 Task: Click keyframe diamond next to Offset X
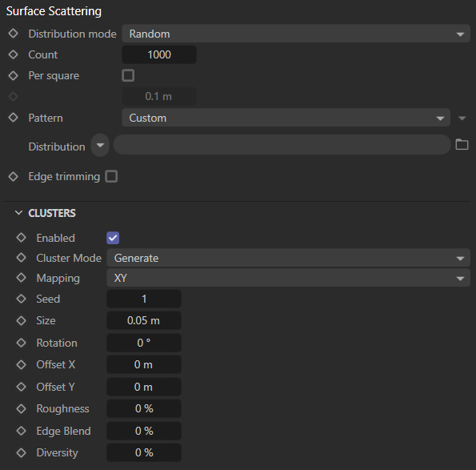[22, 364]
